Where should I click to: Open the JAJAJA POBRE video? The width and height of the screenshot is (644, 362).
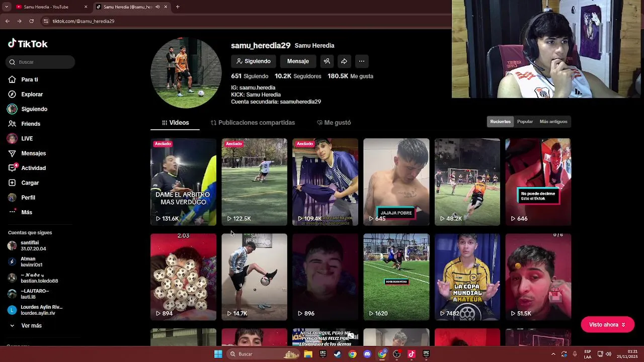(396, 182)
